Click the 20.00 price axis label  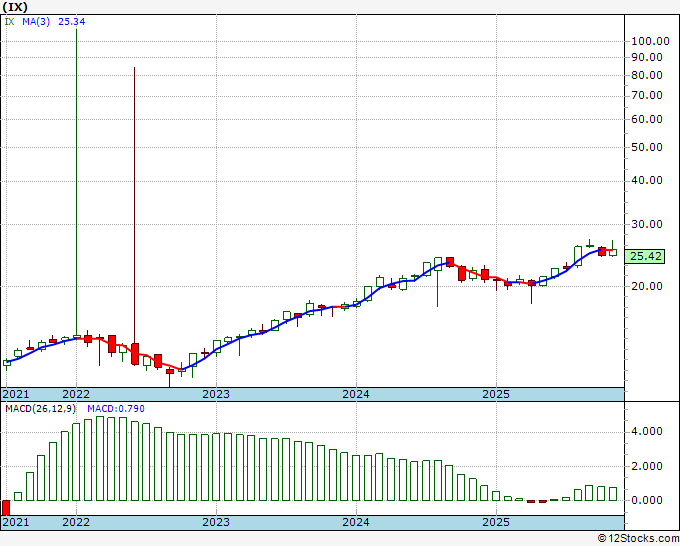click(x=648, y=286)
